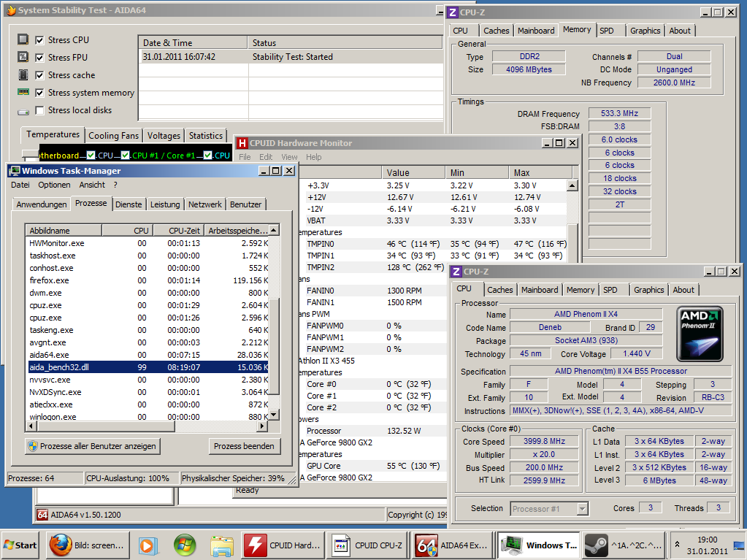747x560 pixels.
Task: Open View menu in Hardware Monitor
Action: [x=289, y=157]
